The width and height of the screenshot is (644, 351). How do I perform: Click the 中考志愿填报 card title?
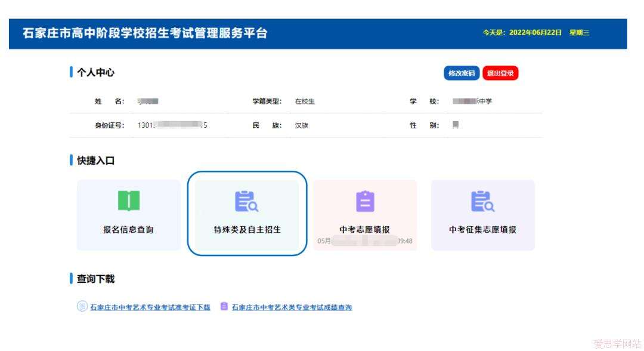365,229
